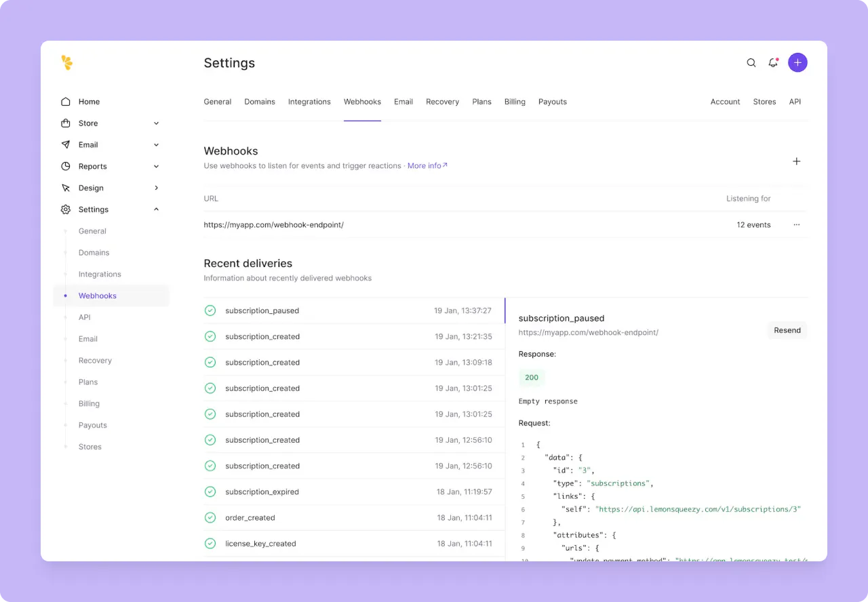Open the search with the magnifying glass icon
The image size is (868, 602).
pos(751,62)
